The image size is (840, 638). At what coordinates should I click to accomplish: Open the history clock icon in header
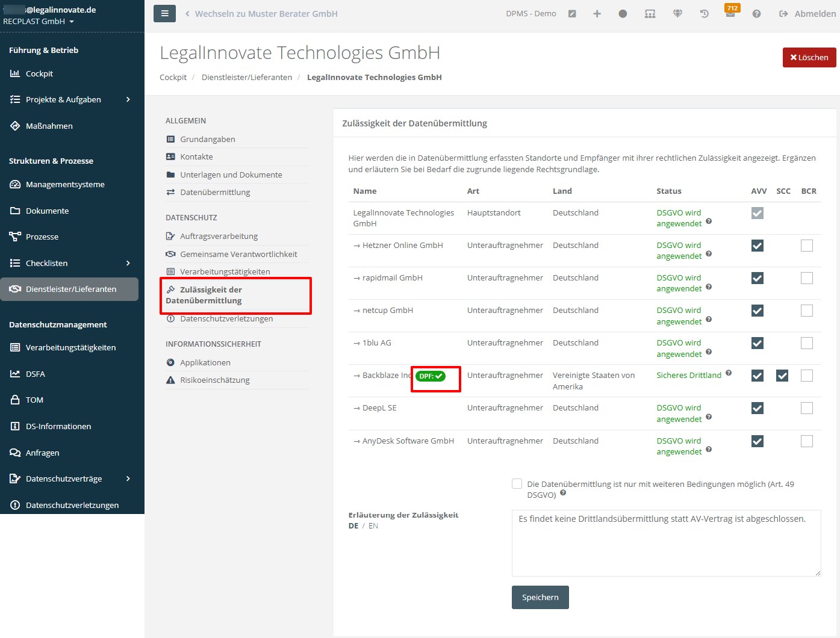click(704, 14)
